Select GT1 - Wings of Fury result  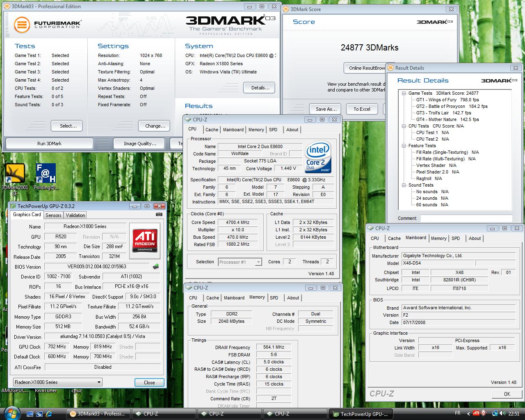[447, 100]
